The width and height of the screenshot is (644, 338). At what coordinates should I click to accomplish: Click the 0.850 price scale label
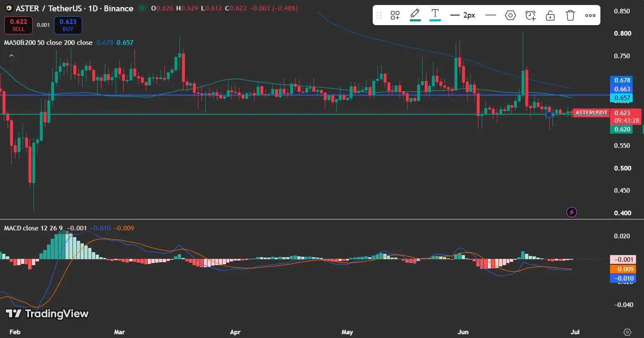pyautogui.click(x=622, y=11)
